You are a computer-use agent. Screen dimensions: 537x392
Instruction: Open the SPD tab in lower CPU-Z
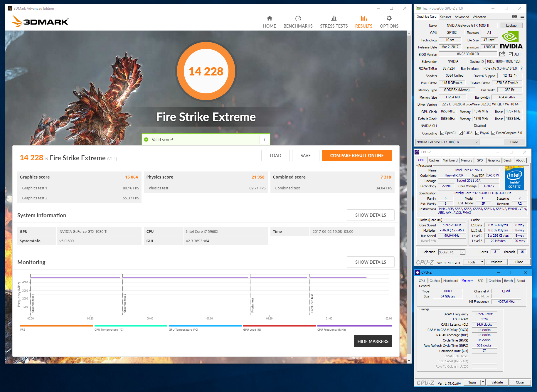(x=480, y=281)
